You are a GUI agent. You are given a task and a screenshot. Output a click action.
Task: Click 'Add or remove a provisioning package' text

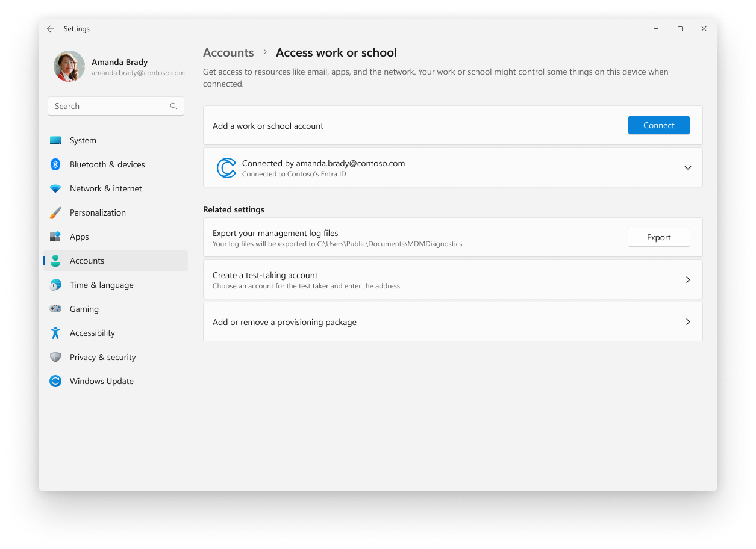coord(284,322)
